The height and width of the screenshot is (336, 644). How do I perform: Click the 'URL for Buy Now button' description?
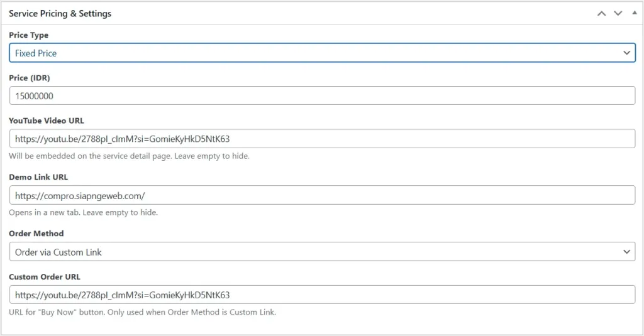[x=142, y=312]
